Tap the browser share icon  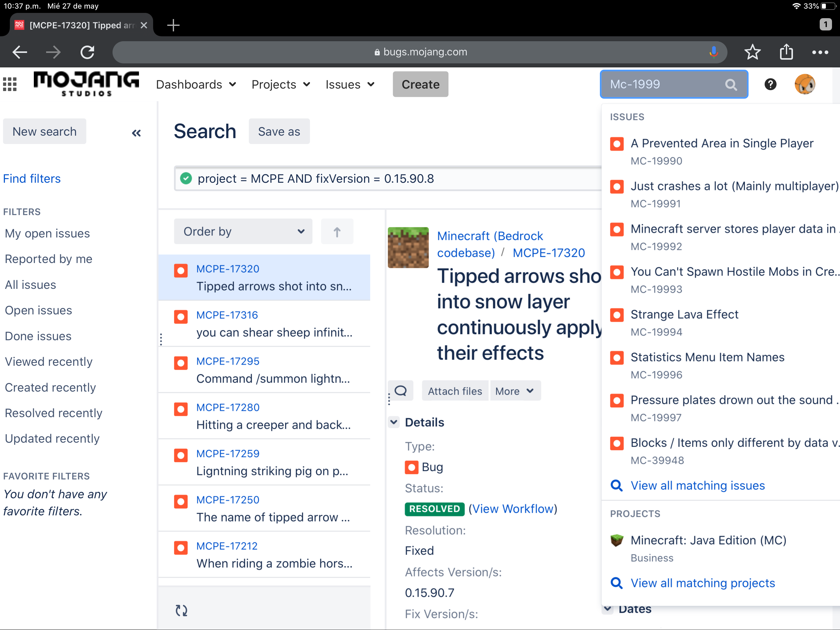(x=786, y=52)
